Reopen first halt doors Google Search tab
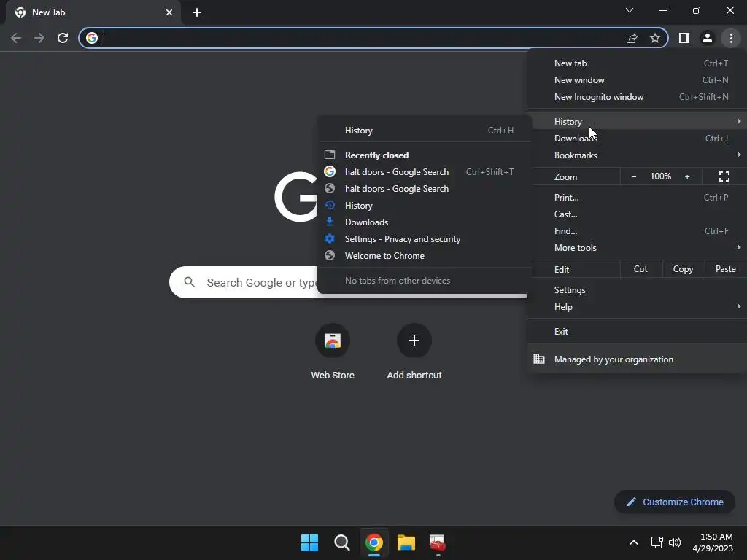Image resolution: width=747 pixels, height=560 pixels. [424, 172]
